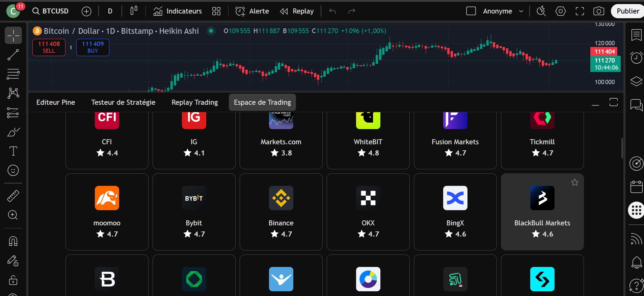Open the economic calendar icon

(x=636, y=187)
